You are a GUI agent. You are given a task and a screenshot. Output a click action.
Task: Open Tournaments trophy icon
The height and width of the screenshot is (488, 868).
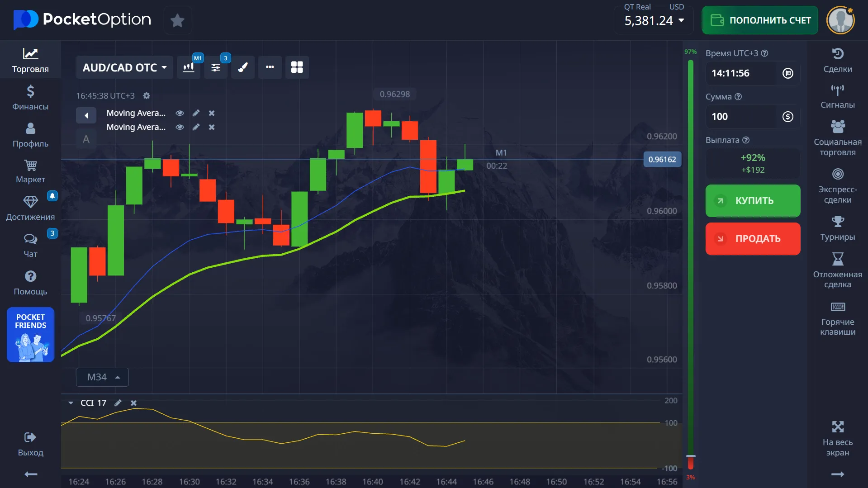coord(837,228)
